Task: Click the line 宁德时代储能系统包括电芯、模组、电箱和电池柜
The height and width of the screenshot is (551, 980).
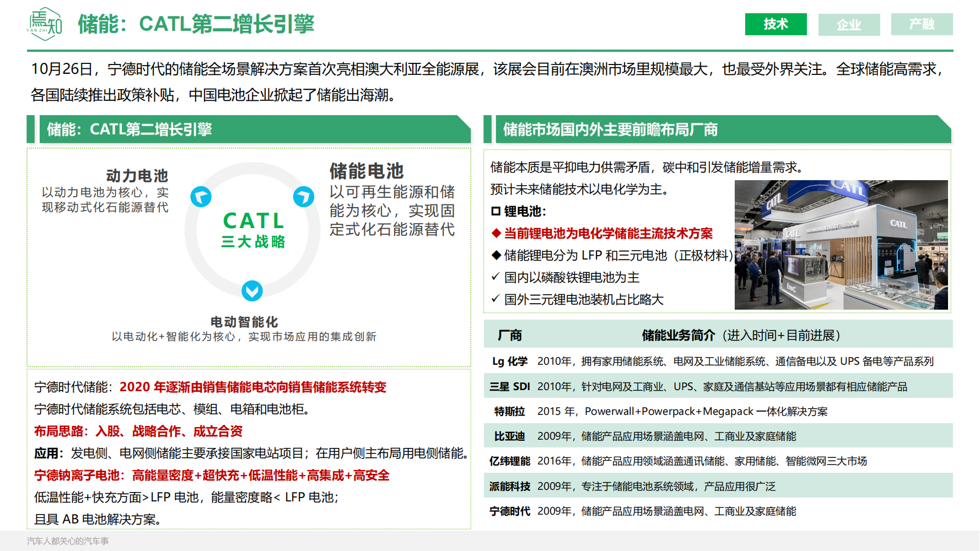Action: click(174, 409)
